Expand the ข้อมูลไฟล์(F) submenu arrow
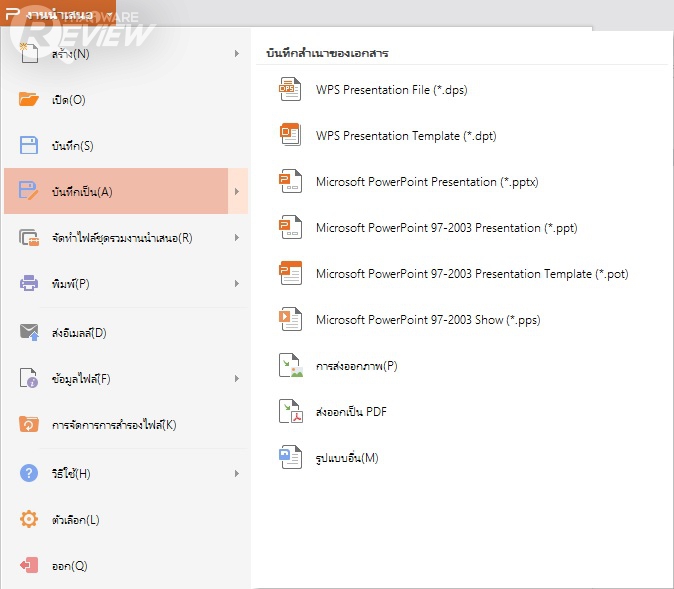Viewport: 674px width, 589px height. point(237,379)
